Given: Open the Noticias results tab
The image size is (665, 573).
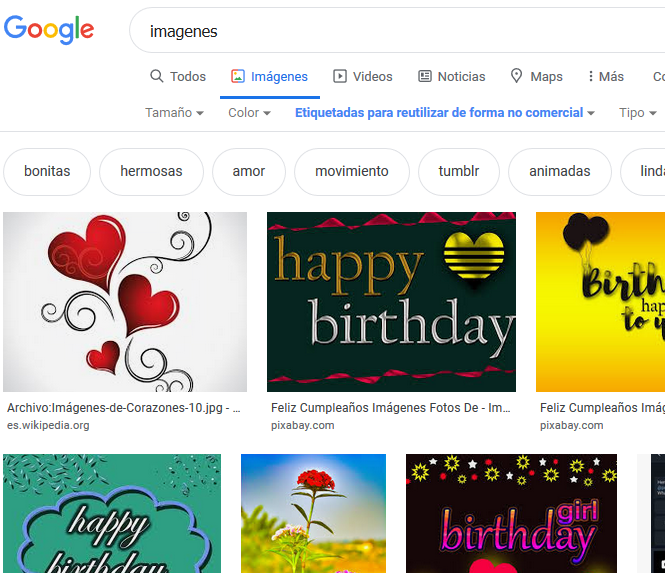Looking at the screenshot, I should tap(451, 77).
